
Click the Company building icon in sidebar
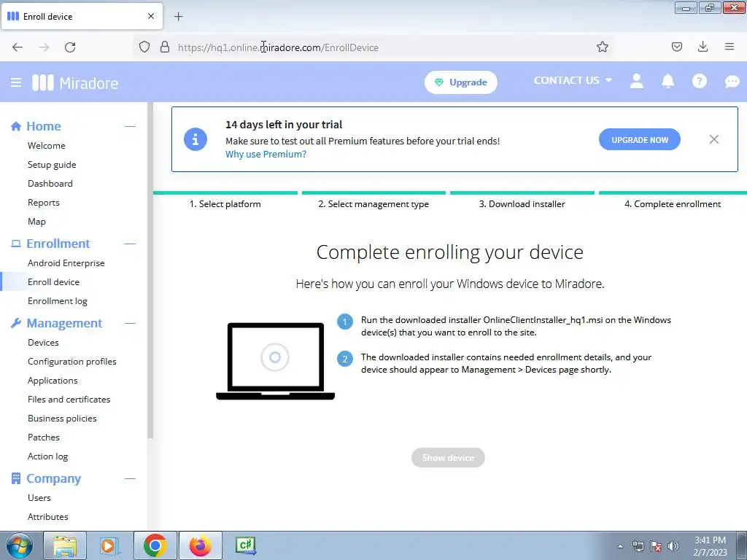tap(16, 478)
